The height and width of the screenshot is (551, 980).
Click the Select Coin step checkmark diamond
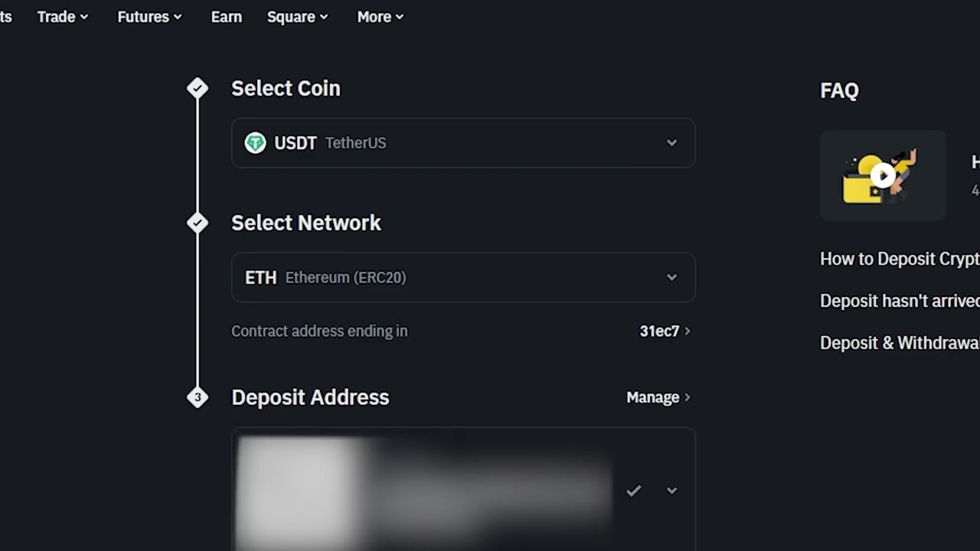[198, 89]
